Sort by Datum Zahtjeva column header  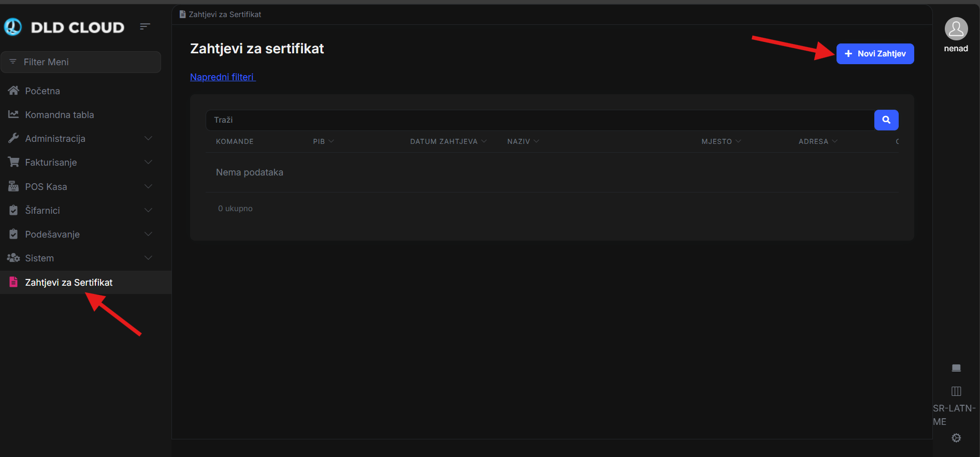(449, 141)
